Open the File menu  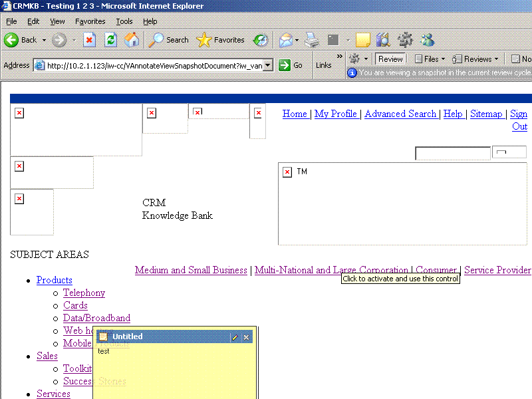[x=11, y=21]
